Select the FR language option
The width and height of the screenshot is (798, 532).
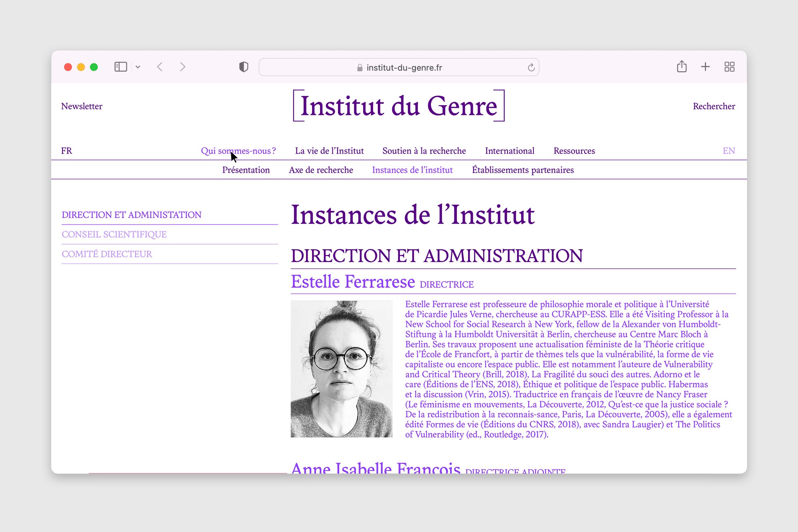point(67,151)
